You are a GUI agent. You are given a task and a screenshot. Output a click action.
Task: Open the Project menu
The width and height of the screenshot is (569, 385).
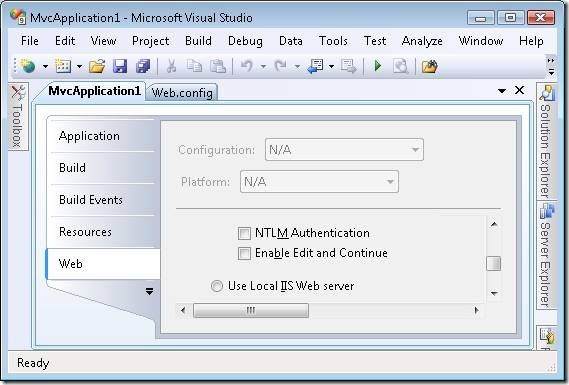pyautogui.click(x=151, y=41)
